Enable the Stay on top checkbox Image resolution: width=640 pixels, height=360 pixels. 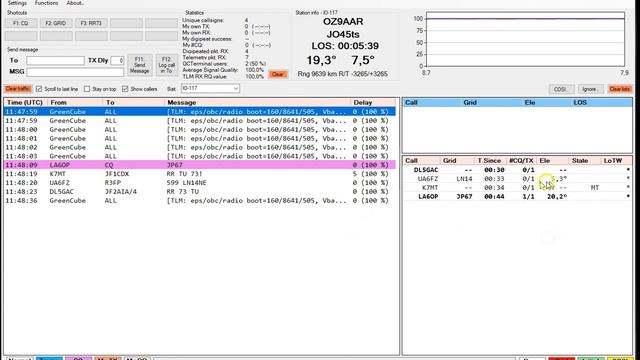[x=87, y=89]
